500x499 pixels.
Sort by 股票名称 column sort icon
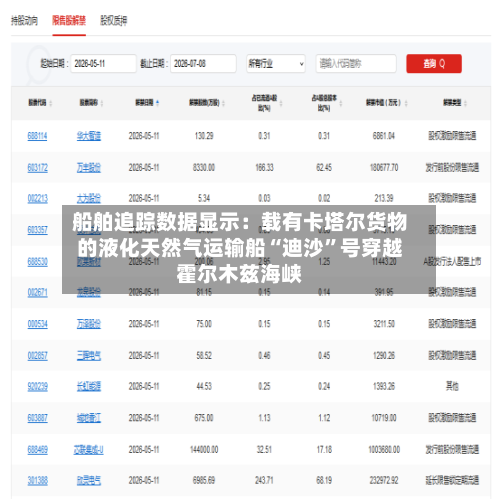[x=102, y=103]
